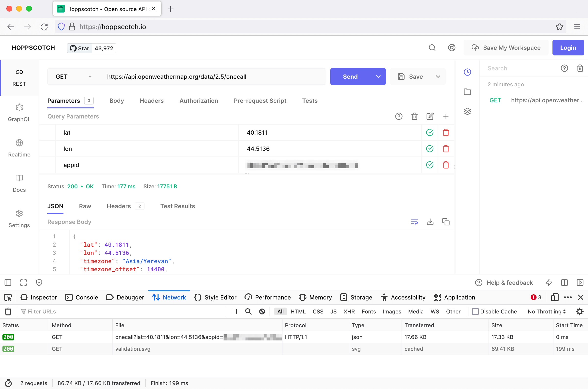Open request blocking in Network panel
588x389 pixels.
pyautogui.click(x=262, y=311)
